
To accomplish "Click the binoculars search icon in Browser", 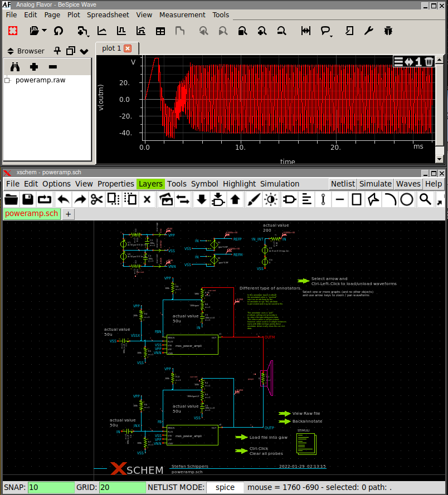I will tap(16, 67).
